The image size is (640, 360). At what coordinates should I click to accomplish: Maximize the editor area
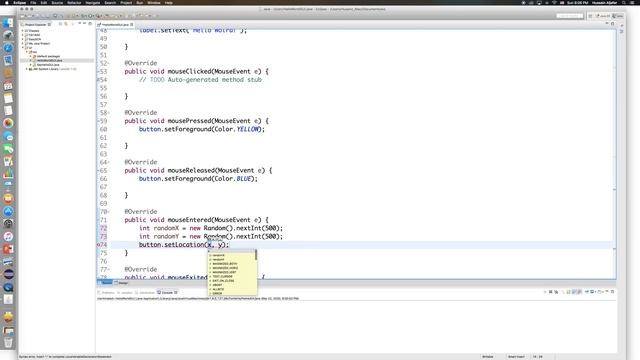click(612, 24)
